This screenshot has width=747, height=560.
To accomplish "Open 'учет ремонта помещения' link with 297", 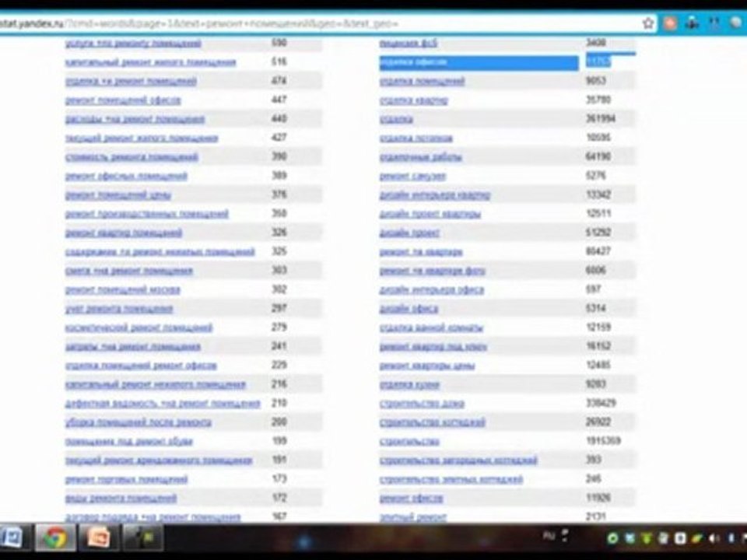I will [119, 309].
